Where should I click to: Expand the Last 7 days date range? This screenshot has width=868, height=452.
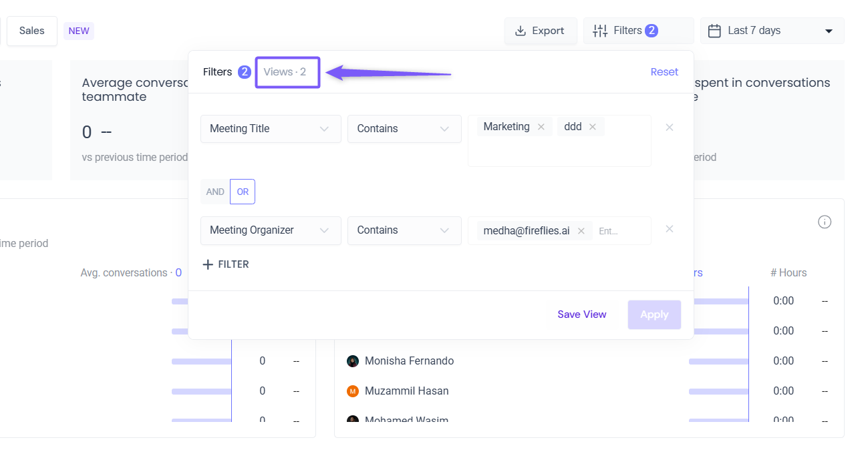tap(772, 31)
